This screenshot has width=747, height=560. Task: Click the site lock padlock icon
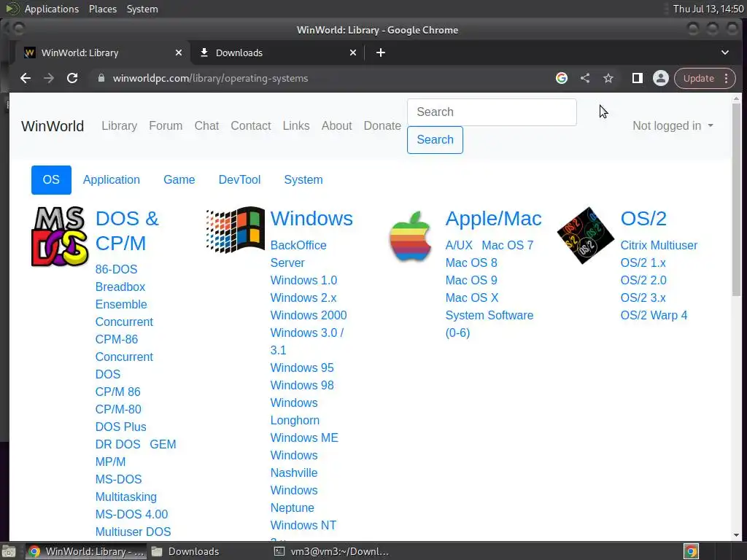point(101,78)
